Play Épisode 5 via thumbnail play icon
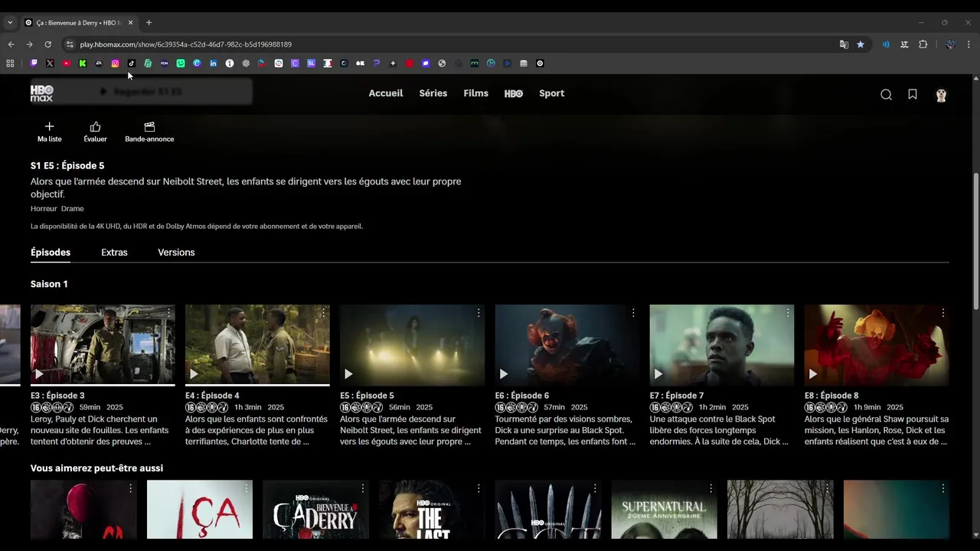This screenshot has height=551, width=980. pos(348,374)
